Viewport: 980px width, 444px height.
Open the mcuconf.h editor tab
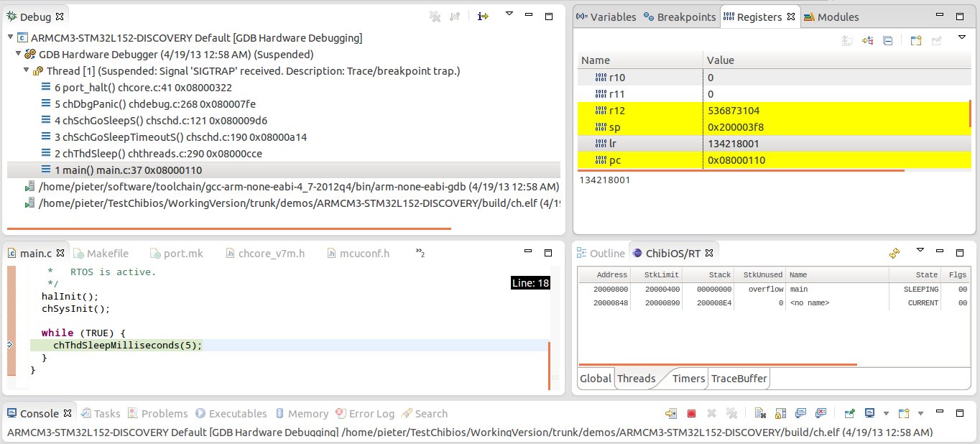pos(358,253)
